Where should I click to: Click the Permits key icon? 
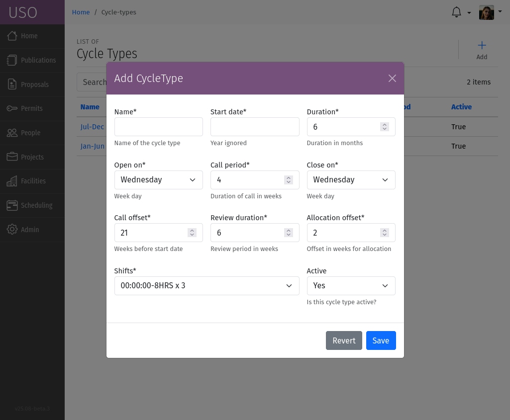[x=12, y=108]
